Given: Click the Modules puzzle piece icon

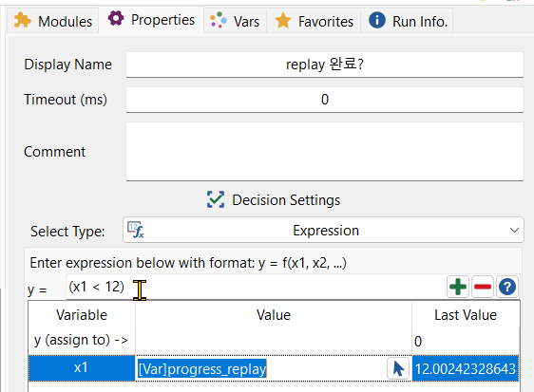Looking at the screenshot, I should (x=23, y=21).
